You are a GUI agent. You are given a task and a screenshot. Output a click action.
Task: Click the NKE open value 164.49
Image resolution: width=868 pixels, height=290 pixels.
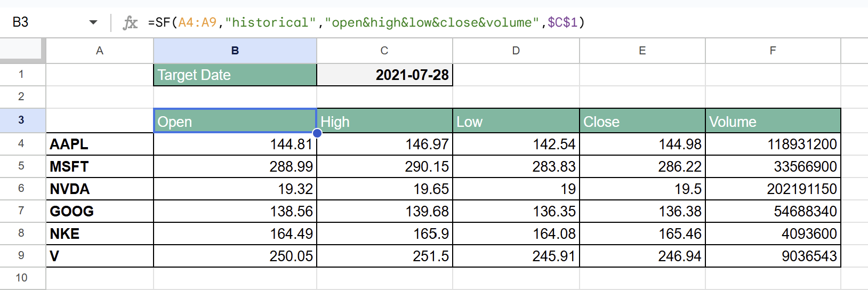235,233
